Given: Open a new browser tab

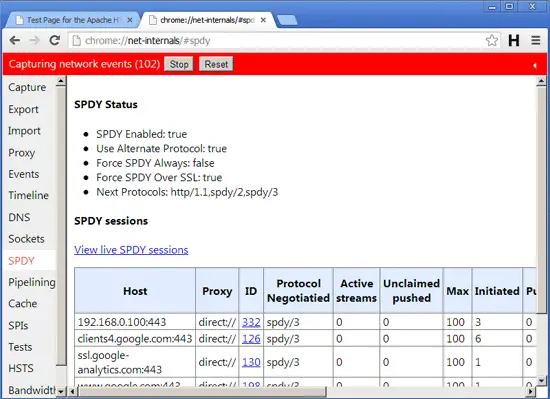Looking at the screenshot, I should (x=287, y=20).
